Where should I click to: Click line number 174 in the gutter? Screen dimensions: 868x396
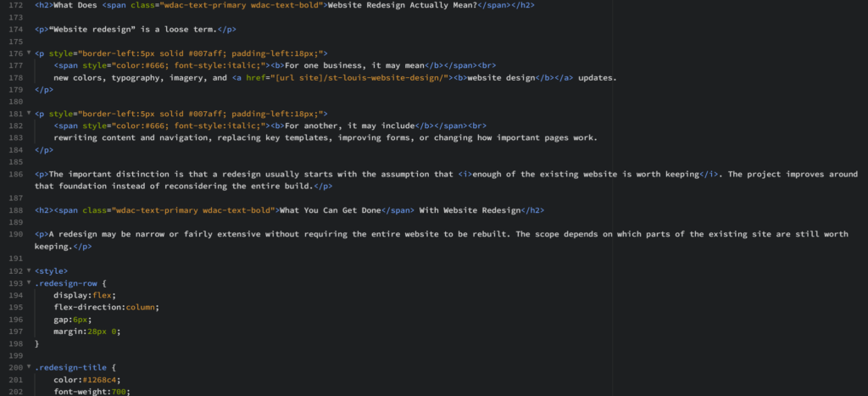click(17, 30)
